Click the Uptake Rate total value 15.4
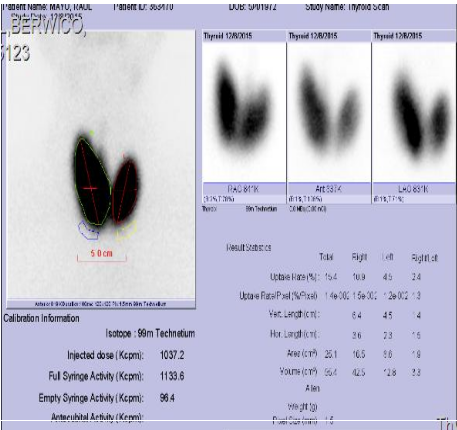 pyautogui.click(x=331, y=277)
